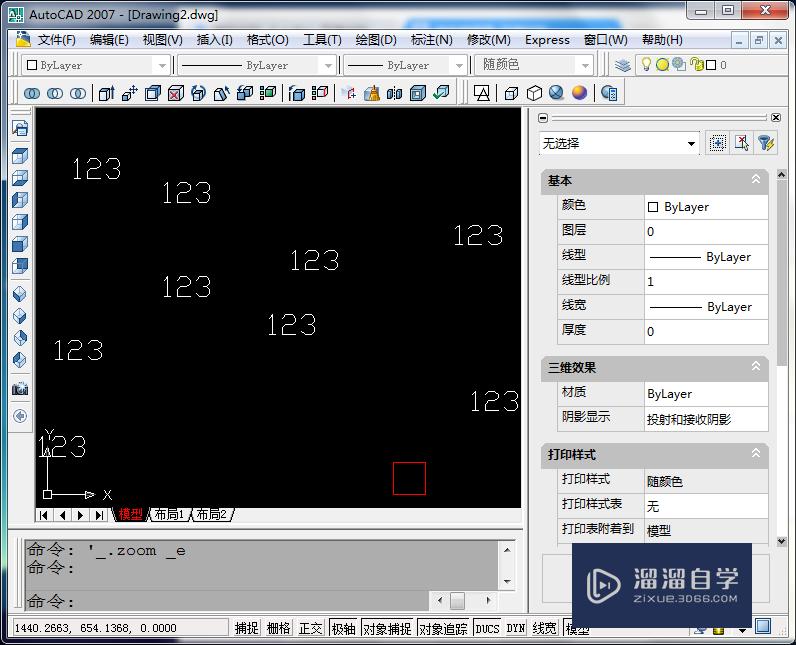Screen dimensions: 796x645
Task: Click the Union solids icon
Action: tap(32, 93)
